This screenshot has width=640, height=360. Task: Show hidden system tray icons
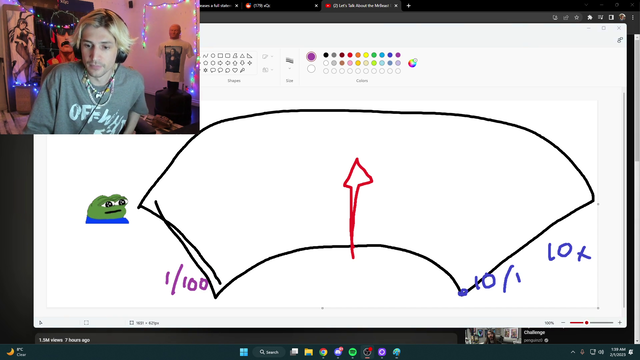[x=573, y=352]
